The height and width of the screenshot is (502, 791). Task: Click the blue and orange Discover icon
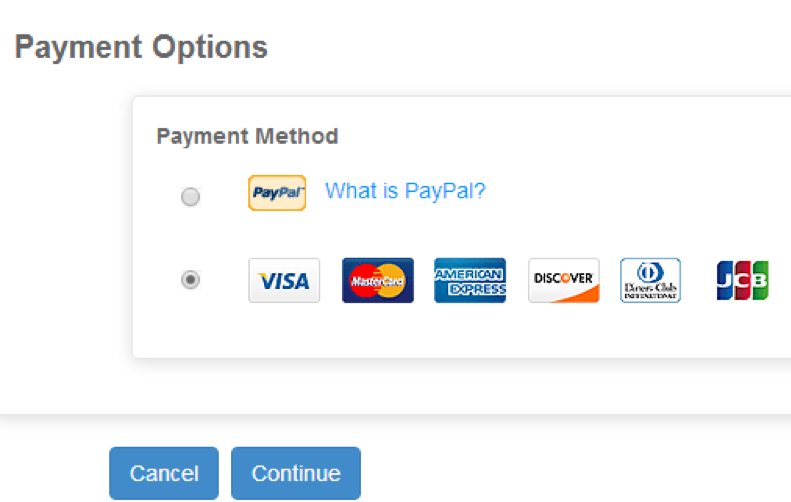(564, 281)
